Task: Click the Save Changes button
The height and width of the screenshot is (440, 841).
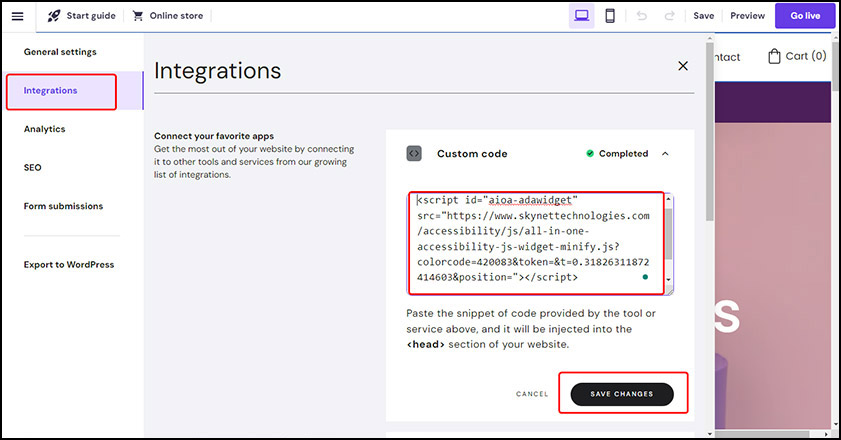Action: click(622, 394)
